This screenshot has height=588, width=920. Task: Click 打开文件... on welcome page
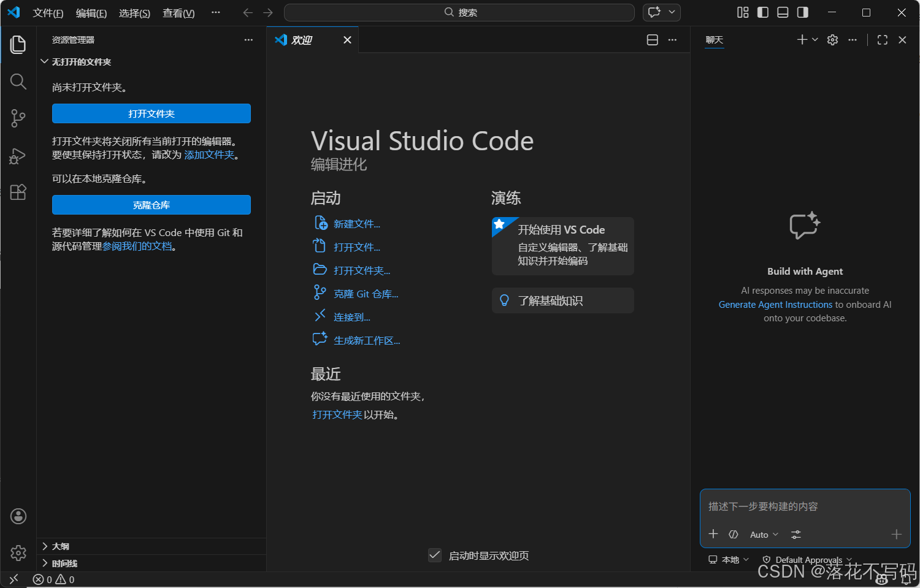(x=356, y=247)
